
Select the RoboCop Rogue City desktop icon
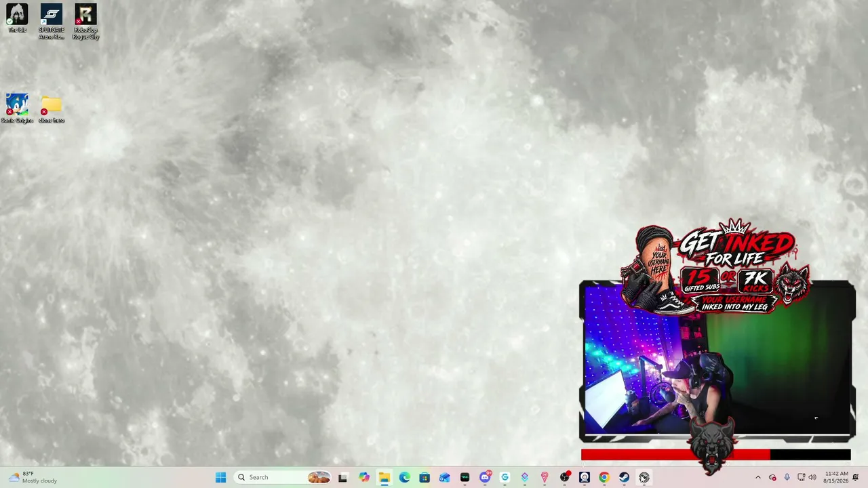86,21
